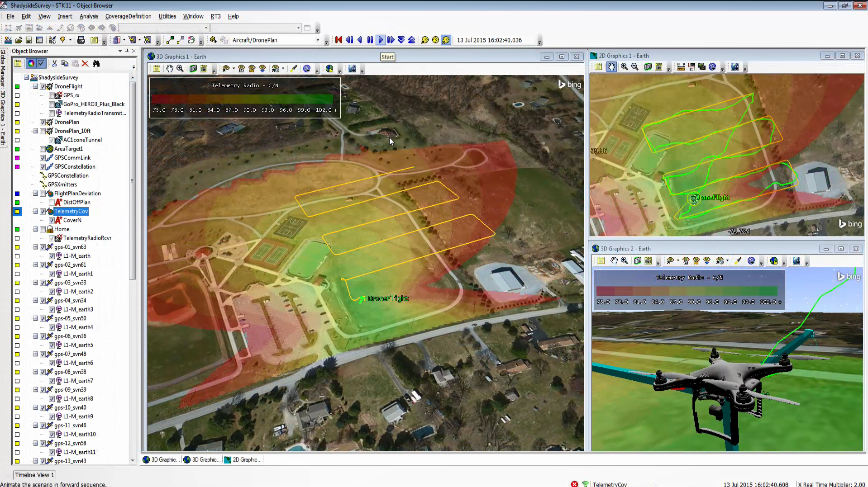Open the Insert menu
Screen dimensions: 868x487
[65, 16]
